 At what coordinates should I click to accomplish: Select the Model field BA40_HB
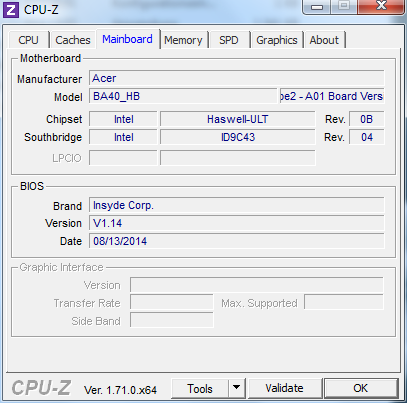[x=183, y=96]
